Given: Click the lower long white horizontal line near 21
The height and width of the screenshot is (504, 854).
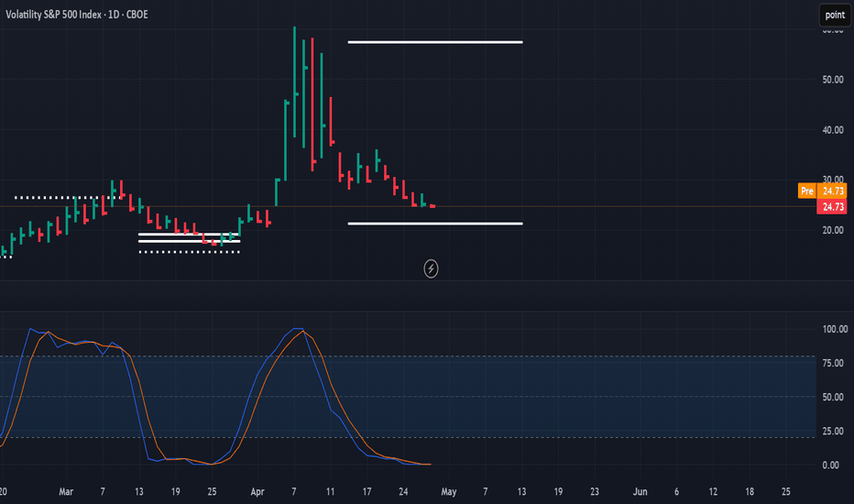Looking at the screenshot, I should click(x=435, y=224).
